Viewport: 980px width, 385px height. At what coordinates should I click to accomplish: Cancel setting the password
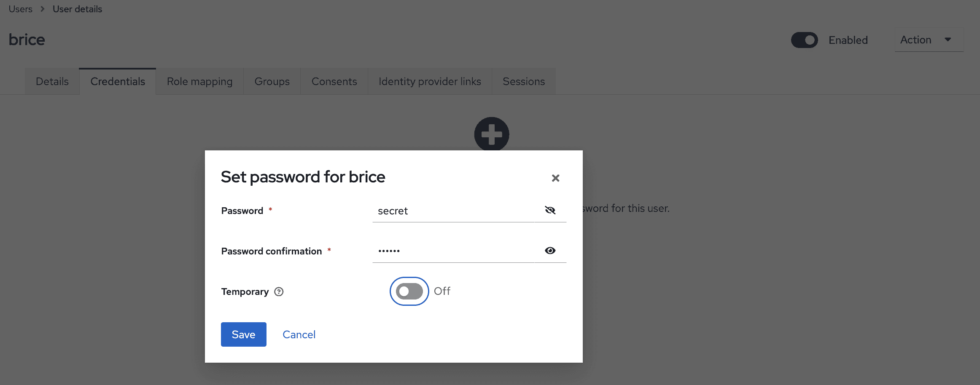point(299,334)
